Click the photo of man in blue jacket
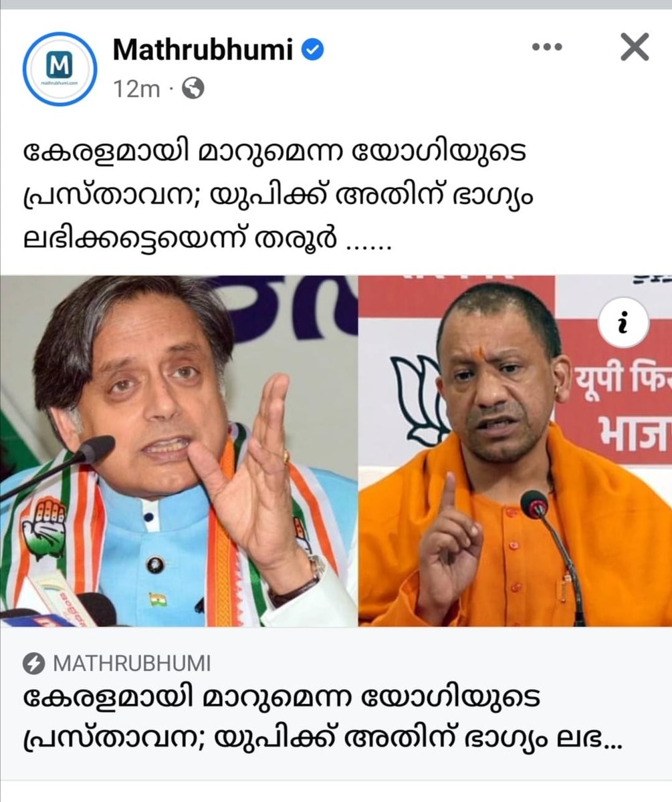This screenshot has height=802, width=672. coord(179,450)
